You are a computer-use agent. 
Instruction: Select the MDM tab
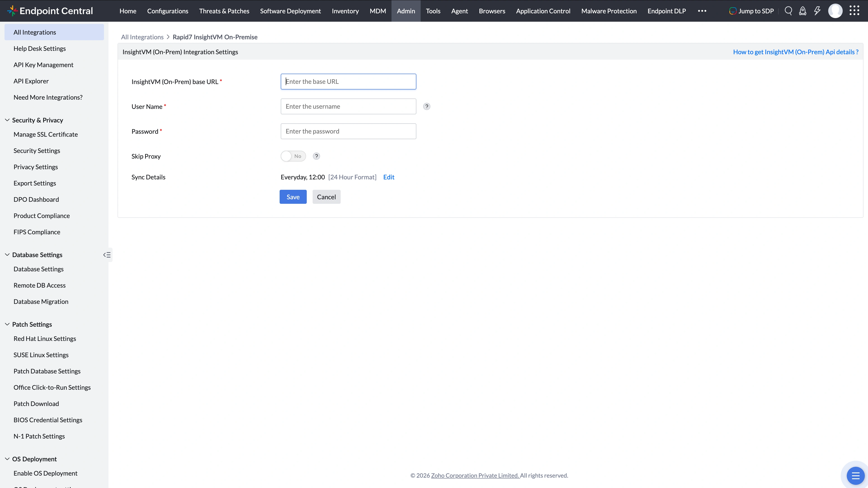378,11
